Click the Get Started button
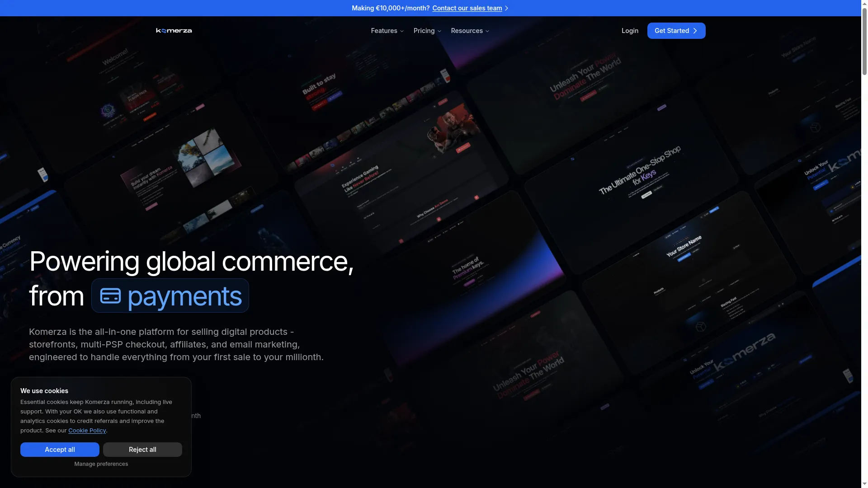868x488 pixels. [x=676, y=31]
